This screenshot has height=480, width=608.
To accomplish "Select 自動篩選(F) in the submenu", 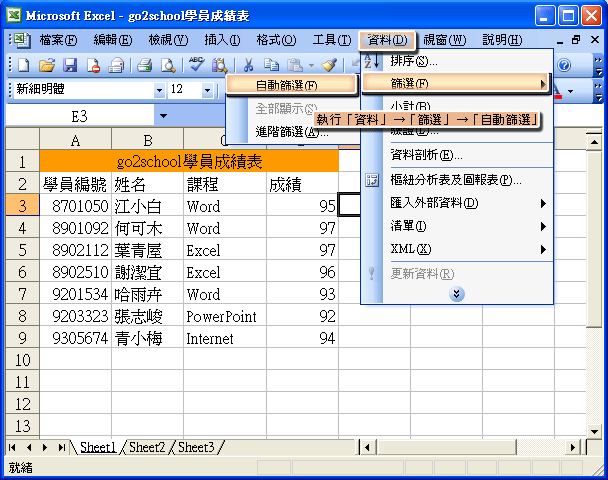I will pyautogui.click(x=287, y=85).
